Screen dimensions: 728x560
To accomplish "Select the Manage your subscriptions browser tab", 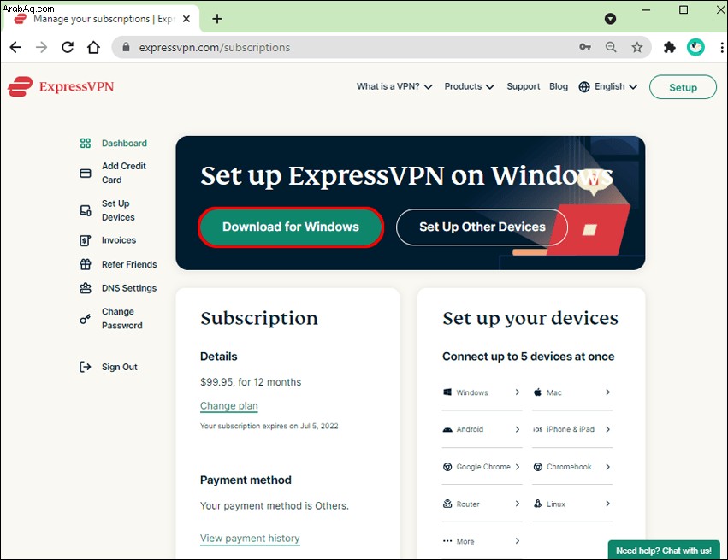I will [102, 19].
